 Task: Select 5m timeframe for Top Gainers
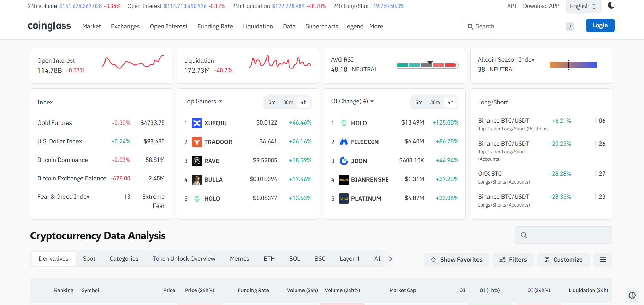pos(272,102)
